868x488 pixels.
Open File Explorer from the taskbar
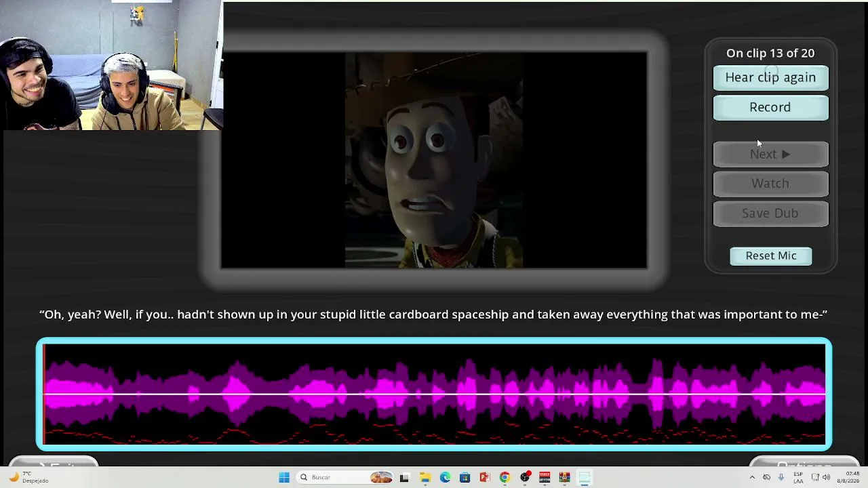point(425,478)
